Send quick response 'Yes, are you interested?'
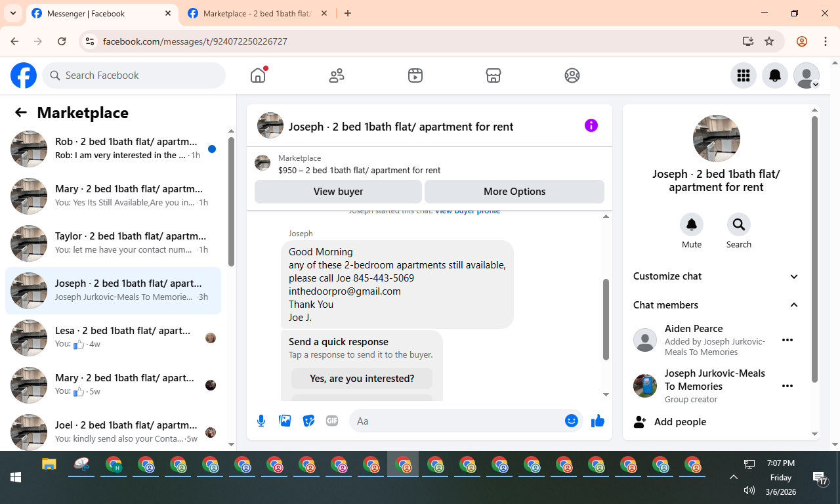 [362, 379]
